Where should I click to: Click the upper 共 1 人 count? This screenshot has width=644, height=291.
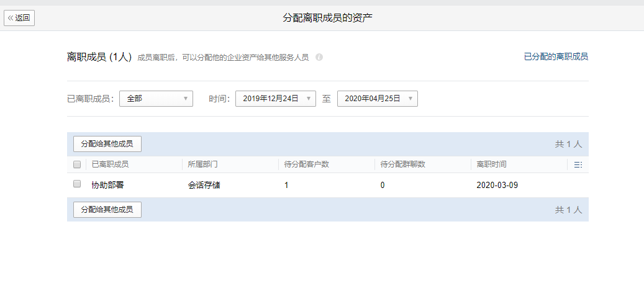tap(568, 144)
